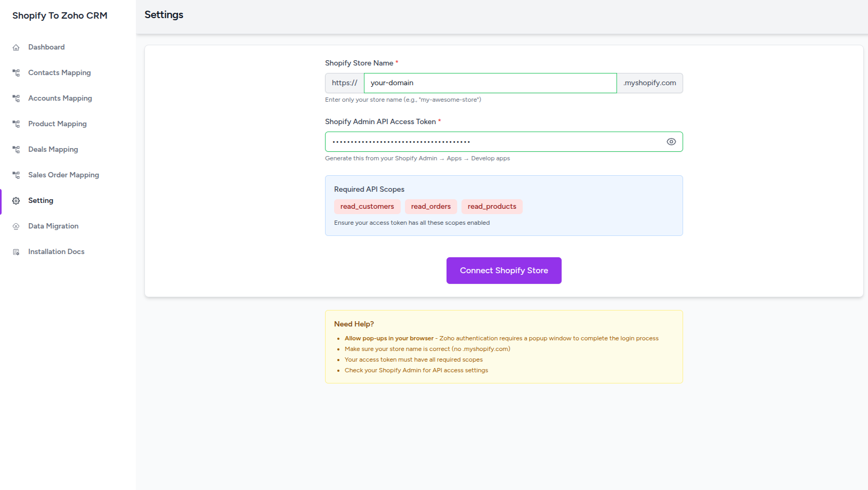The image size is (868, 490).
Task: Reveal the Shopify Admin API access token
Action: pyautogui.click(x=671, y=142)
